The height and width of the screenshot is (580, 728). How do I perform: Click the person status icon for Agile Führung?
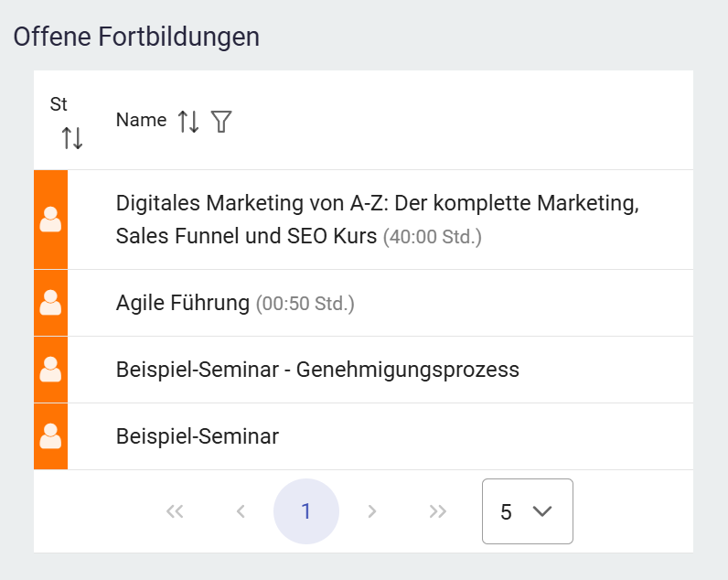click(51, 303)
